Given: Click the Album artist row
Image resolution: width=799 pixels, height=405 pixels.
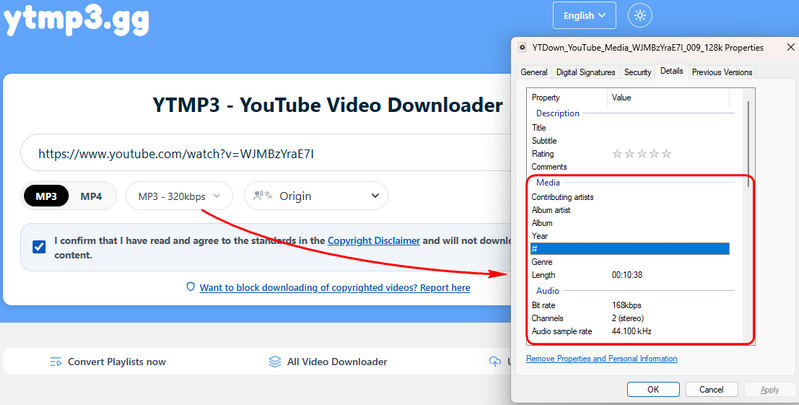Looking at the screenshot, I should (x=630, y=210).
